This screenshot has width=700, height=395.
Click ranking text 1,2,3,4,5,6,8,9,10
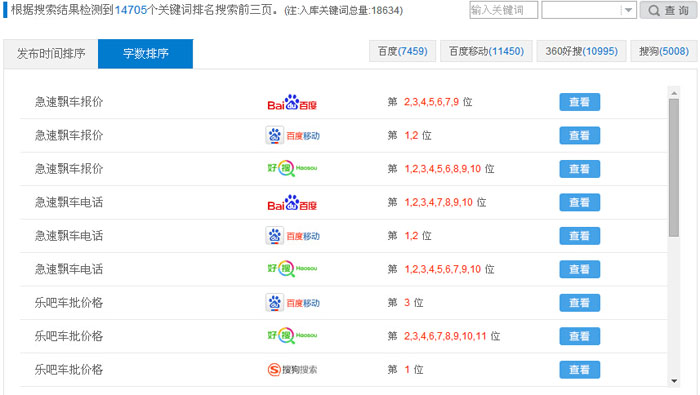coord(443,169)
